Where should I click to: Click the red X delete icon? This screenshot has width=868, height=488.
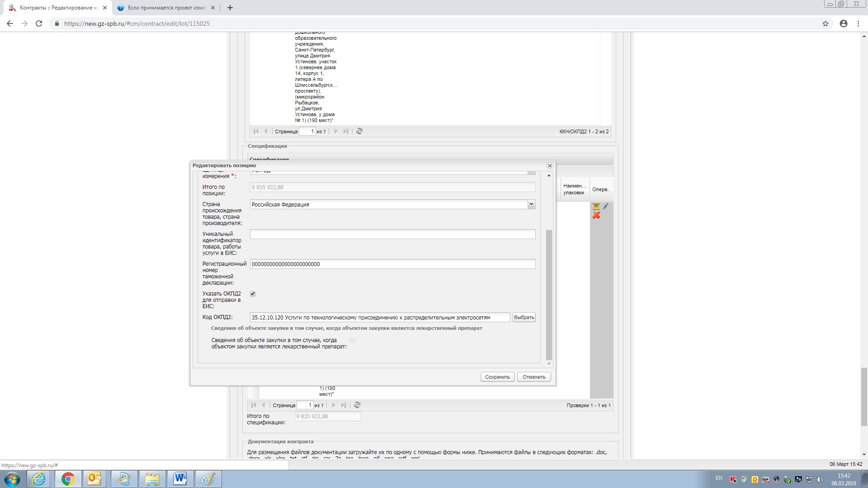pyautogui.click(x=596, y=216)
